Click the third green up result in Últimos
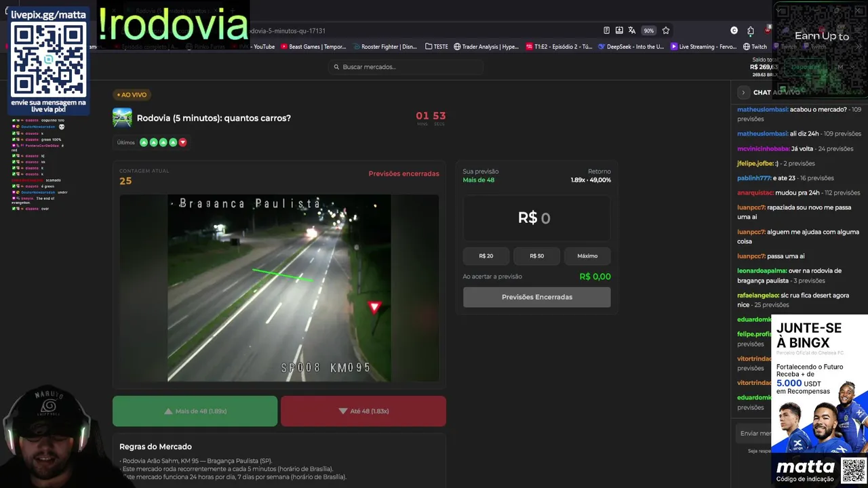The height and width of the screenshot is (488, 868). [163, 142]
